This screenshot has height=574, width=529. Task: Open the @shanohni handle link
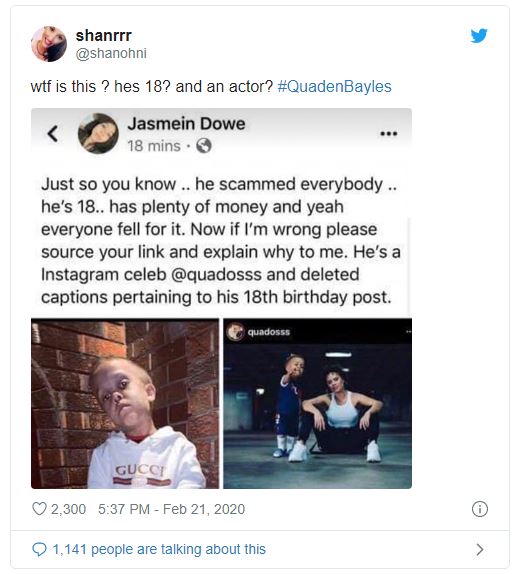(x=111, y=53)
